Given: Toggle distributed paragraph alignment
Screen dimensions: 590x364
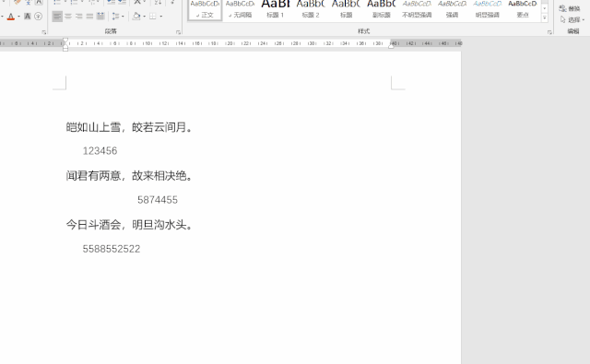Looking at the screenshot, I should [x=100, y=17].
